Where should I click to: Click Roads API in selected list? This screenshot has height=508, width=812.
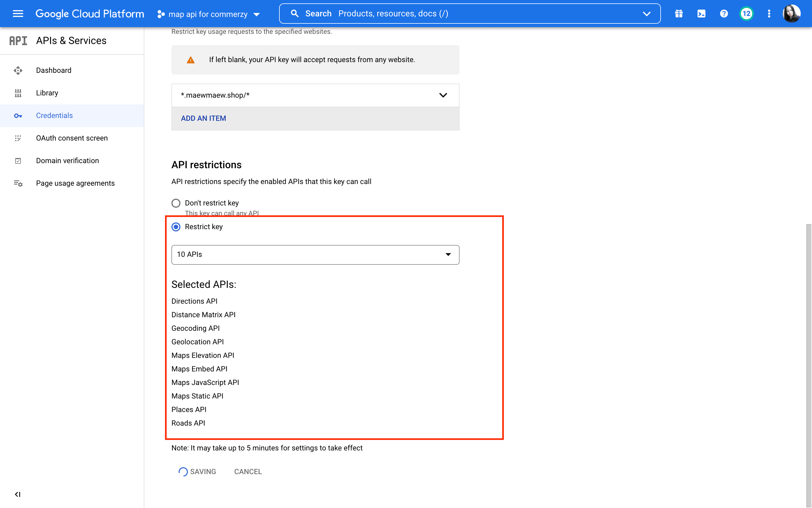click(188, 423)
